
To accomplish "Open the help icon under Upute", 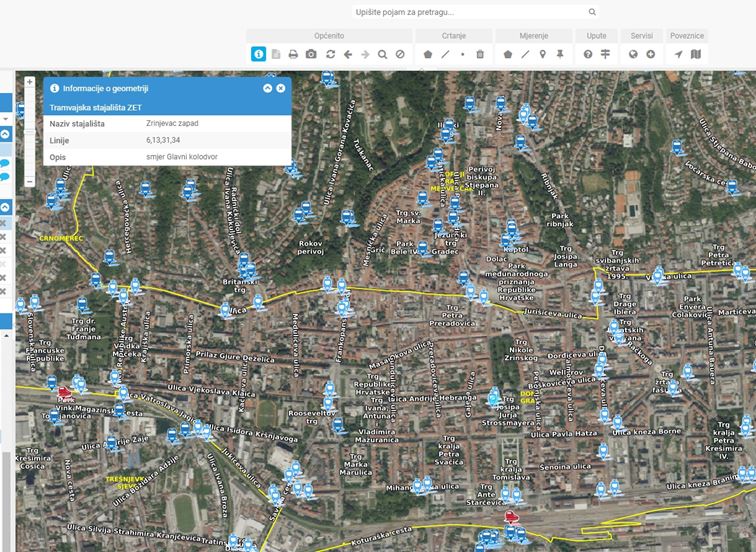I will tap(588, 54).
